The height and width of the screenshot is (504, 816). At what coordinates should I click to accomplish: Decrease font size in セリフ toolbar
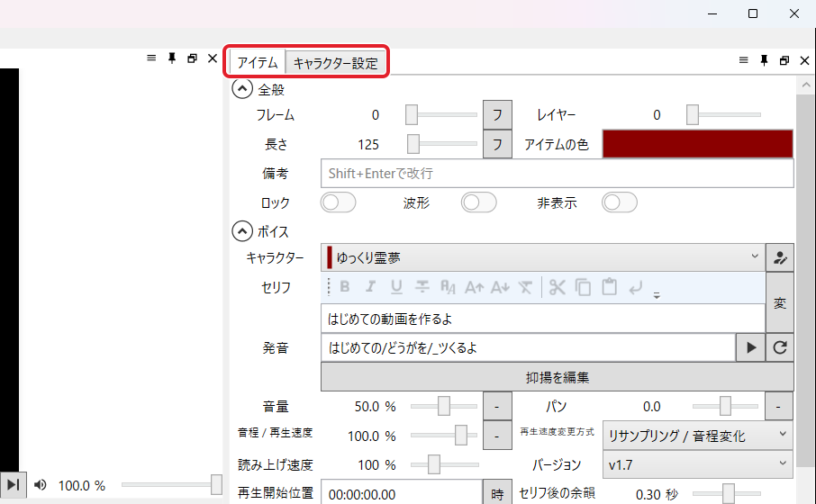click(500, 286)
